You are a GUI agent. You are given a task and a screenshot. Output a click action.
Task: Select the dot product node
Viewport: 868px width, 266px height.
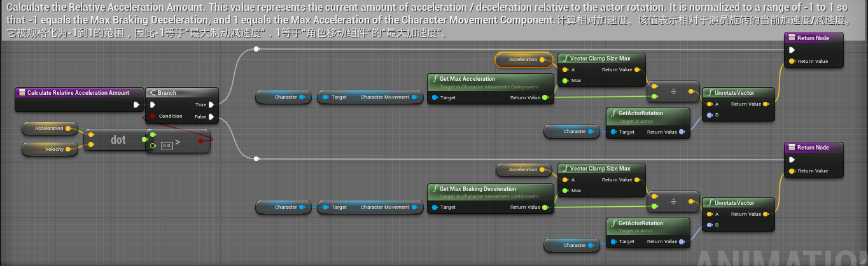click(x=118, y=140)
